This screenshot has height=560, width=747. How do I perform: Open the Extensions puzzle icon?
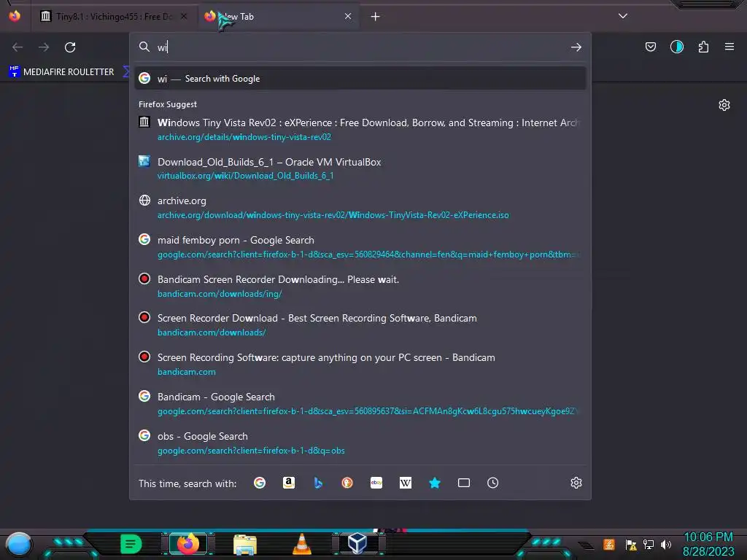(x=703, y=47)
